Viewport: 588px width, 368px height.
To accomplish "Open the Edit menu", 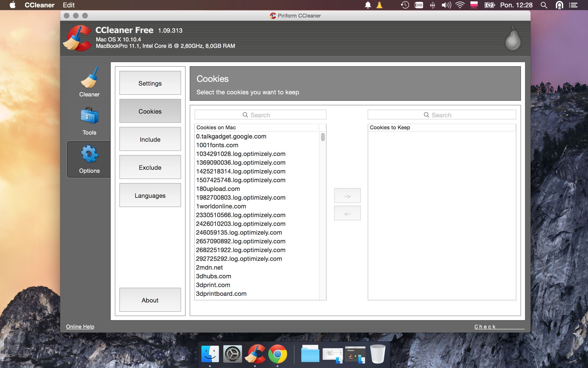I will pos(69,5).
